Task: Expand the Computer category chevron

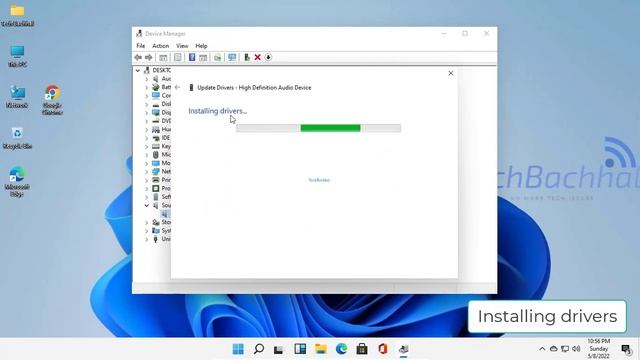Action: [147, 96]
